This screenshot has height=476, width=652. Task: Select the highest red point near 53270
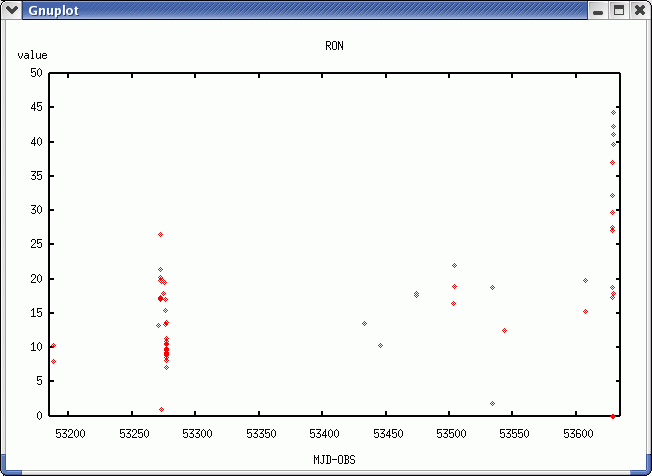(x=160, y=234)
